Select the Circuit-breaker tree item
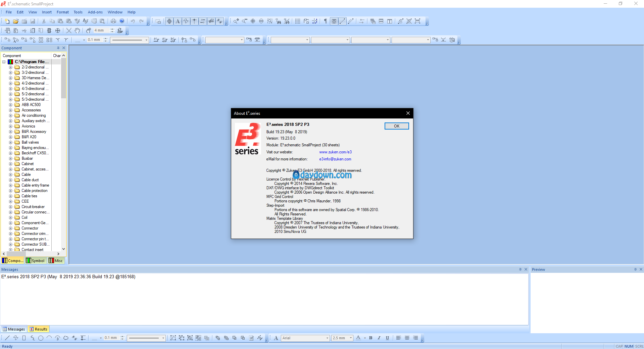Screen dimensions: 644x349 pos(33,207)
